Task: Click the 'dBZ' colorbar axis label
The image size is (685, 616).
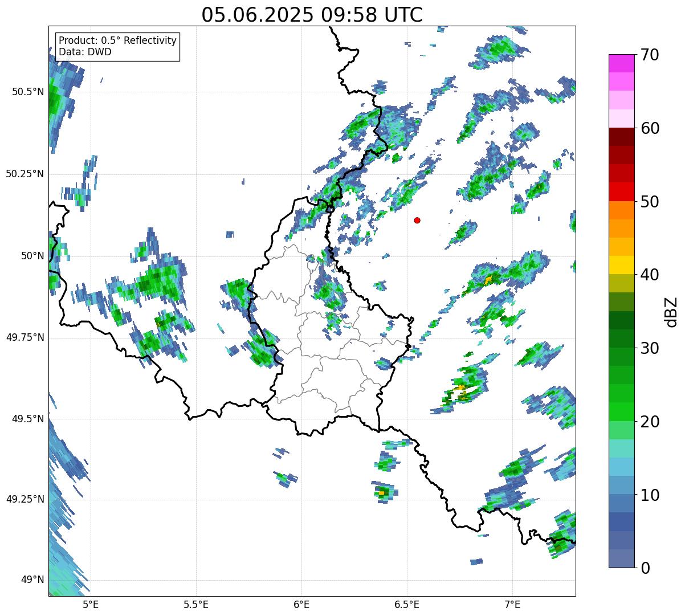Action: pos(671,311)
